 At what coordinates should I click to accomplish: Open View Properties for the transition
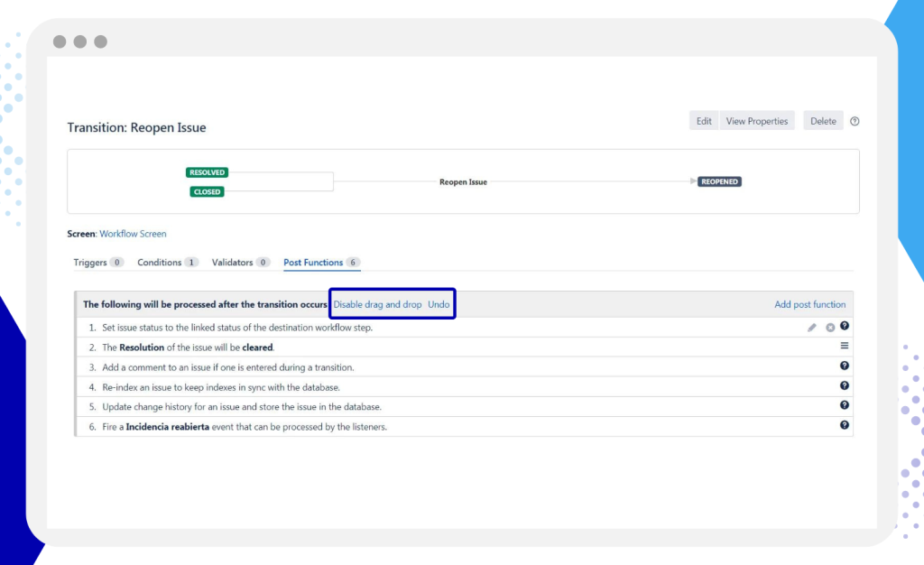pos(756,121)
